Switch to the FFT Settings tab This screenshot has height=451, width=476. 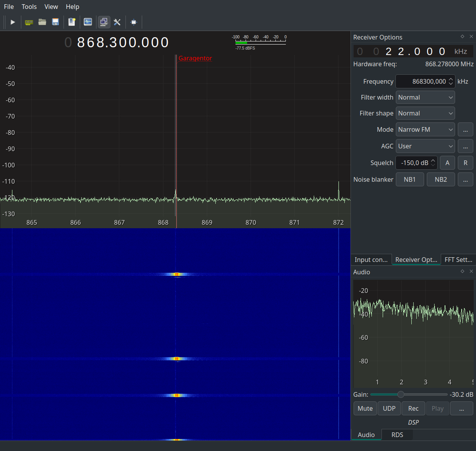pyautogui.click(x=459, y=260)
